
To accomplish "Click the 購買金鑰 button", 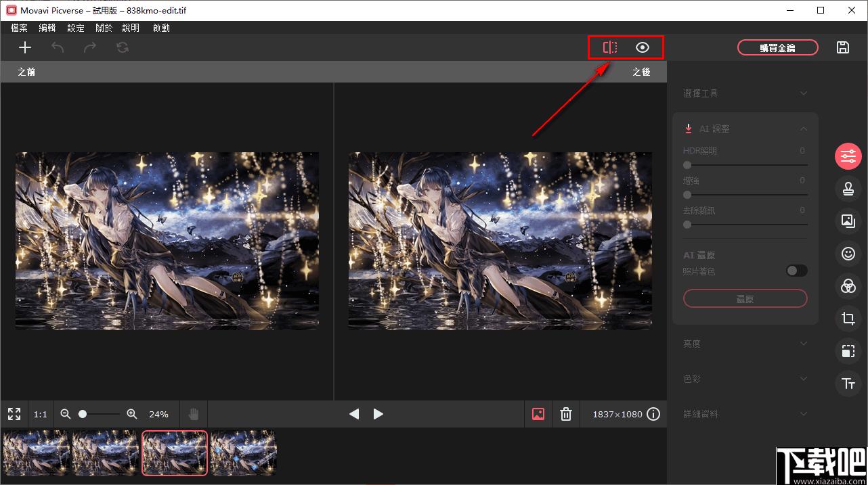I will (778, 47).
